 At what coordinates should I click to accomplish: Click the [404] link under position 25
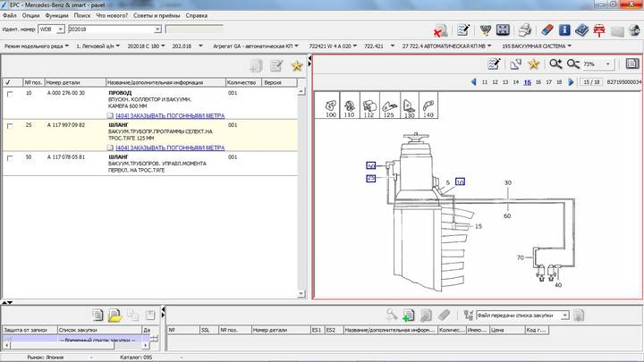click(170, 147)
